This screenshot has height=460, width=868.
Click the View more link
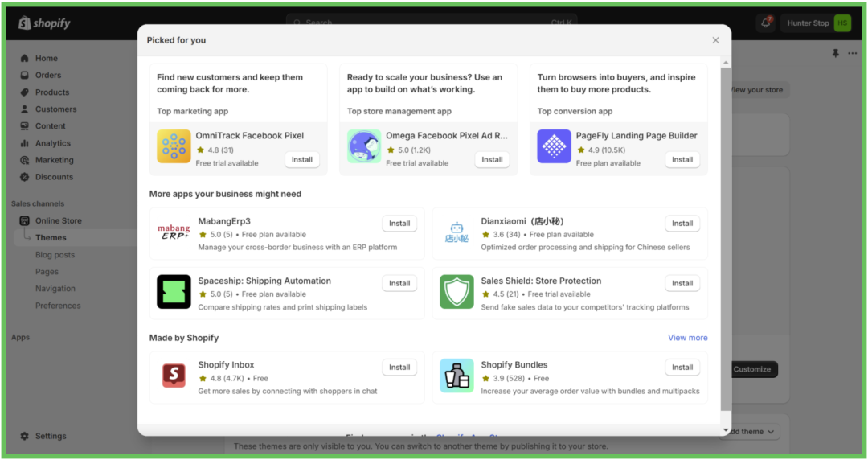(687, 338)
